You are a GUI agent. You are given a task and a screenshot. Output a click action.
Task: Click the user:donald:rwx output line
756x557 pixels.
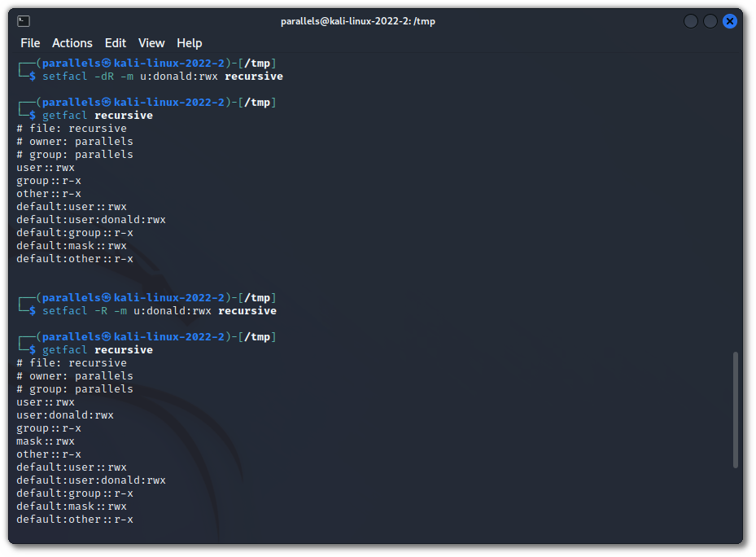[x=65, y=415]
